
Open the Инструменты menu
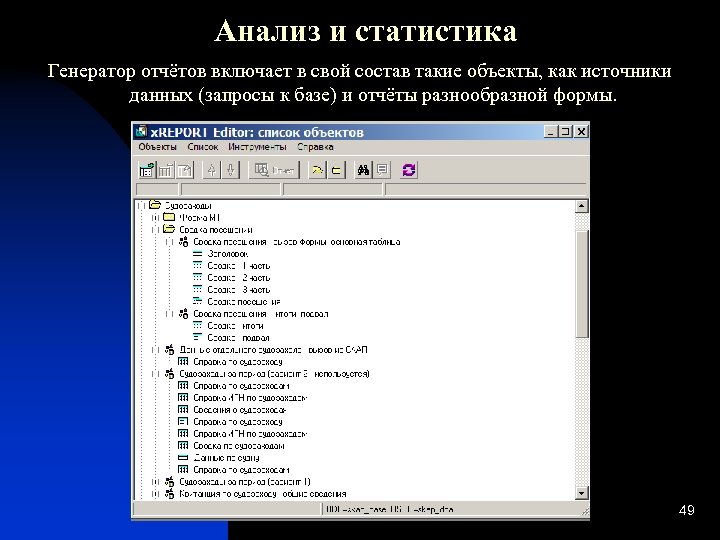(x=257, y=147)
